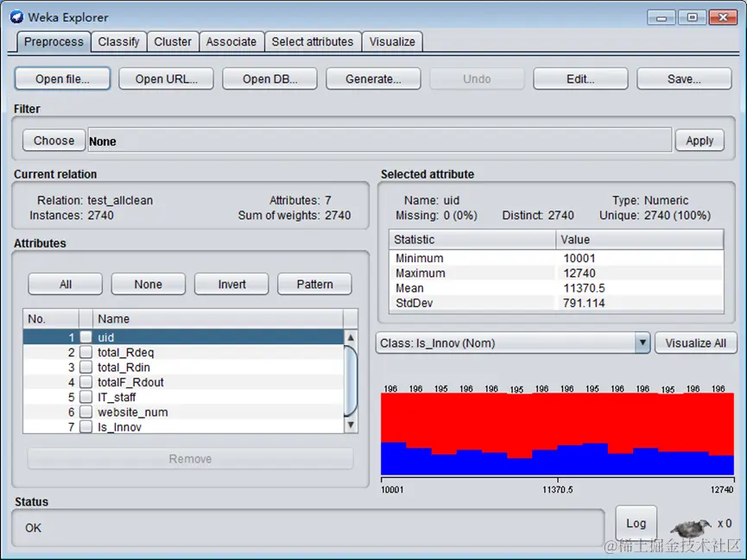The height and width of the screenshot is (560, 747).
Task: Click the Edit... button
Action: coord(580,79)
